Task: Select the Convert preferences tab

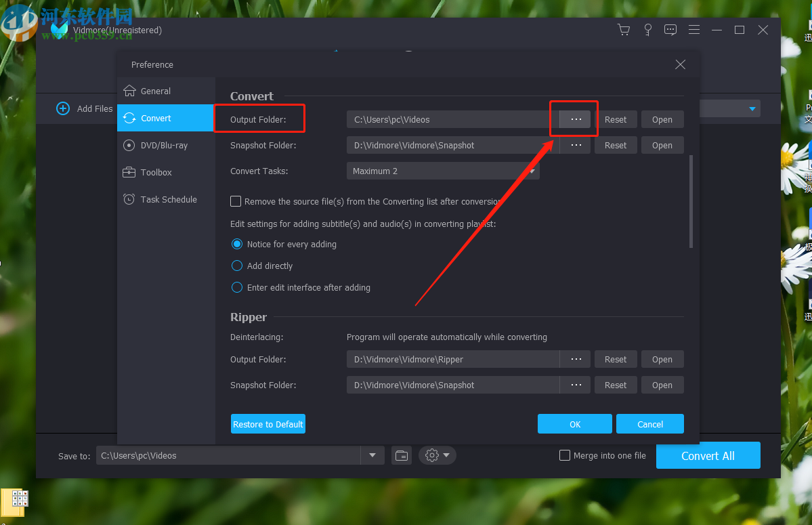Action: coord(166,118)
